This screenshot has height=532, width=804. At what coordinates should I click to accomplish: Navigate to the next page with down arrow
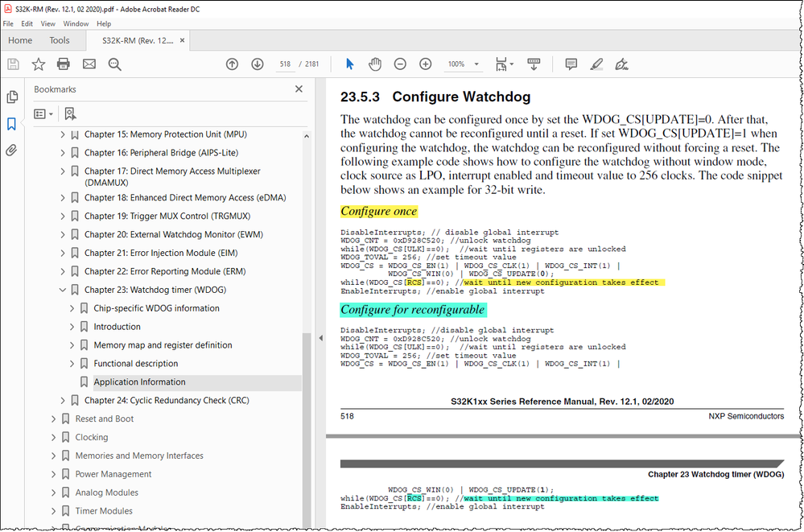(x=258, y=64)
